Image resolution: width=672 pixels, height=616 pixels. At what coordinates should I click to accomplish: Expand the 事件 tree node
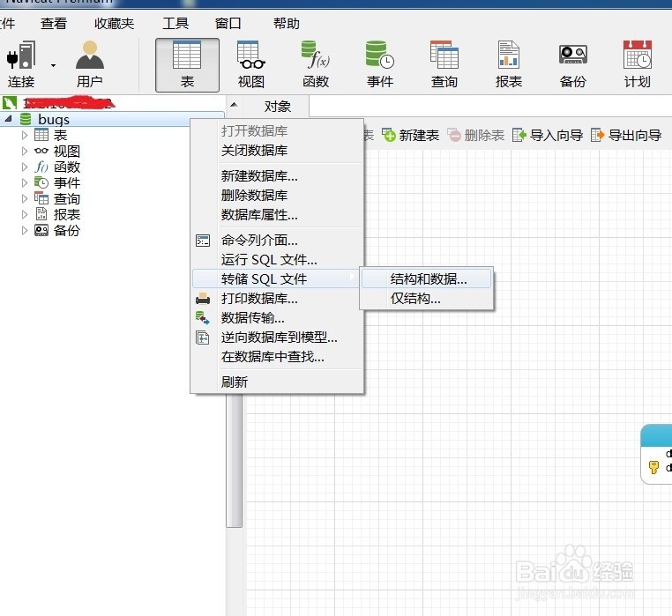point(25,183)
